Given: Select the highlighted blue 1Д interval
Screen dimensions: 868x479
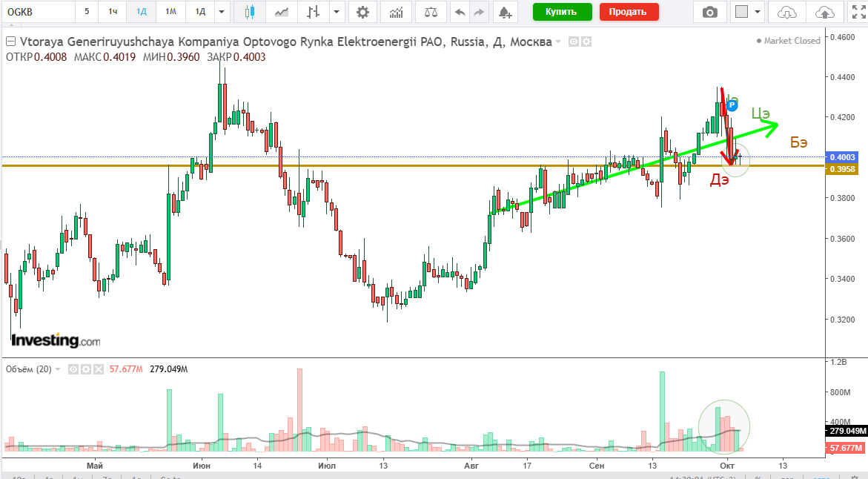Looking at the screenshot, I should [142, 12].
